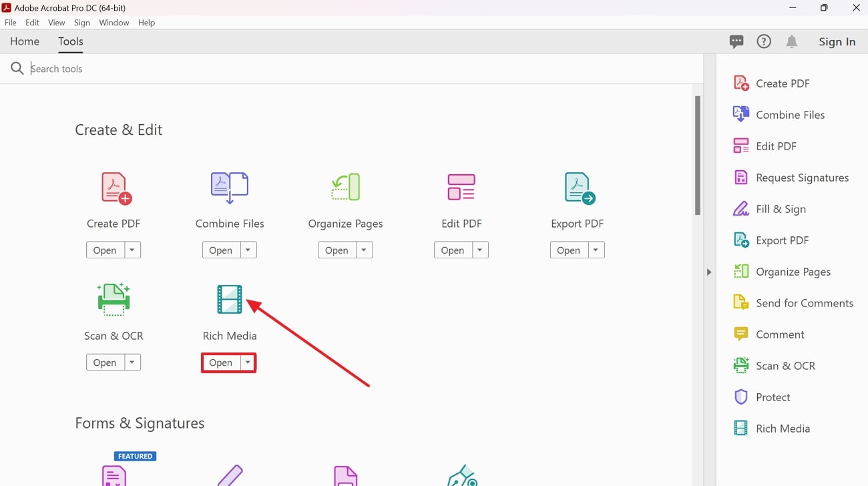This screenshot has width=868, height=486.
Task: Expand the Scan & OCR Open dropdown arrow
Action: pos(132,362)
